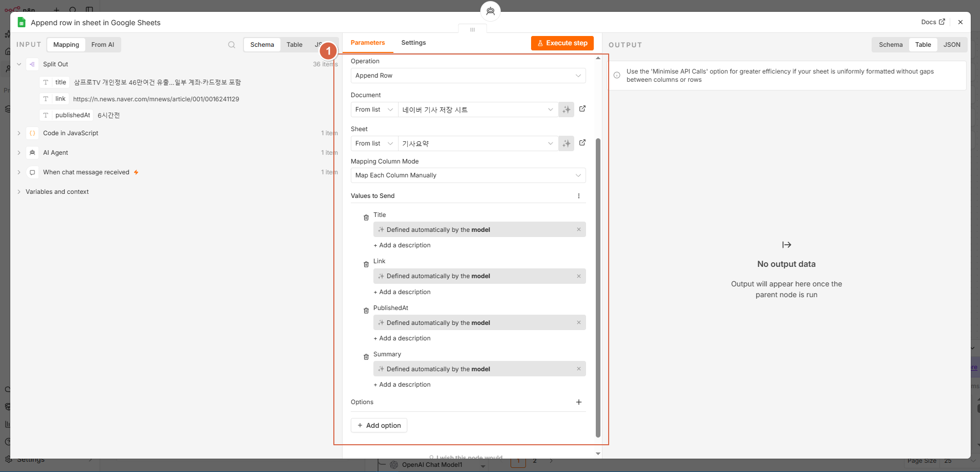Click the AI sparkle button next to Document field
The height and width of the screenshot is (472, 980).
click(x=567, y=110)
